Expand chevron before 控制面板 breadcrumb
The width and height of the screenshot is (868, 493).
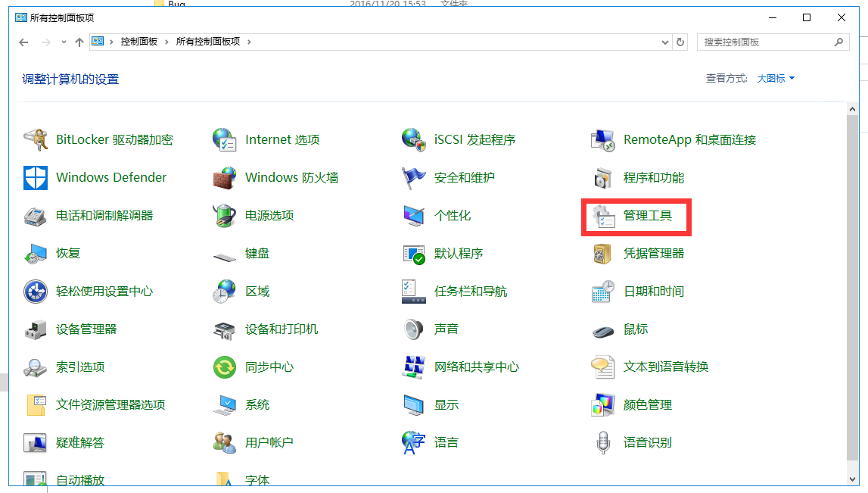point(111,42)
